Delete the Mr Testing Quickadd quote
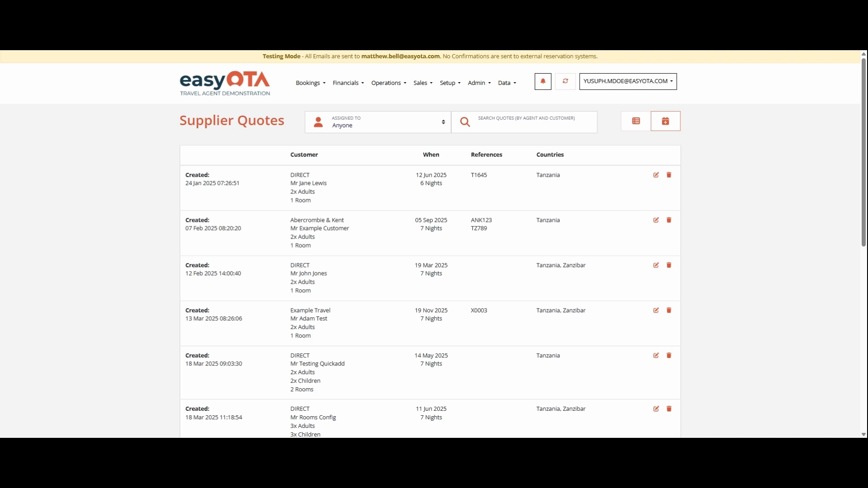868x488 pixels. click(669, 356)
